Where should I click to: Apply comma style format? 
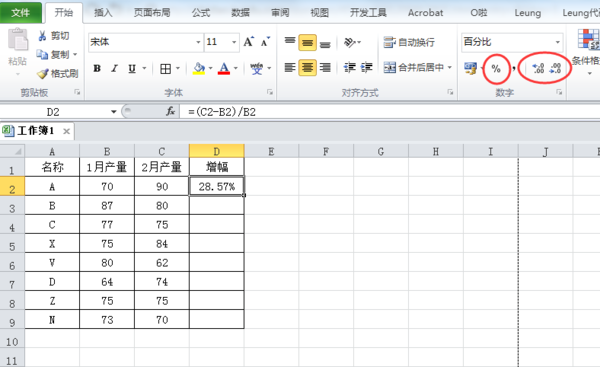click(x=514, y=69)
